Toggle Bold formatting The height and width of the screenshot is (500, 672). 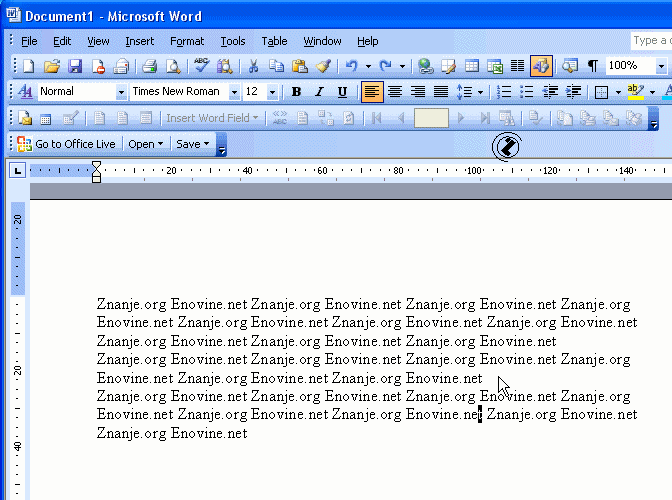[296, 92]
